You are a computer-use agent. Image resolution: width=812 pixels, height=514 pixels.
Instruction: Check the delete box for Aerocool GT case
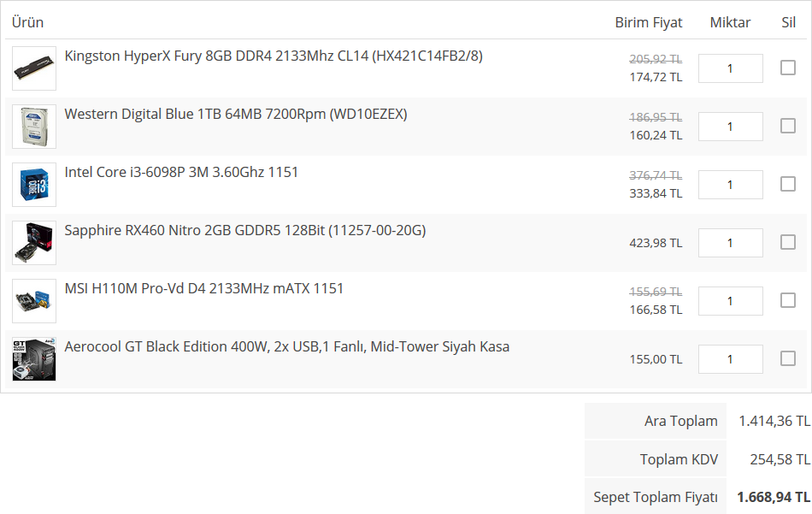tap(788, 358)
